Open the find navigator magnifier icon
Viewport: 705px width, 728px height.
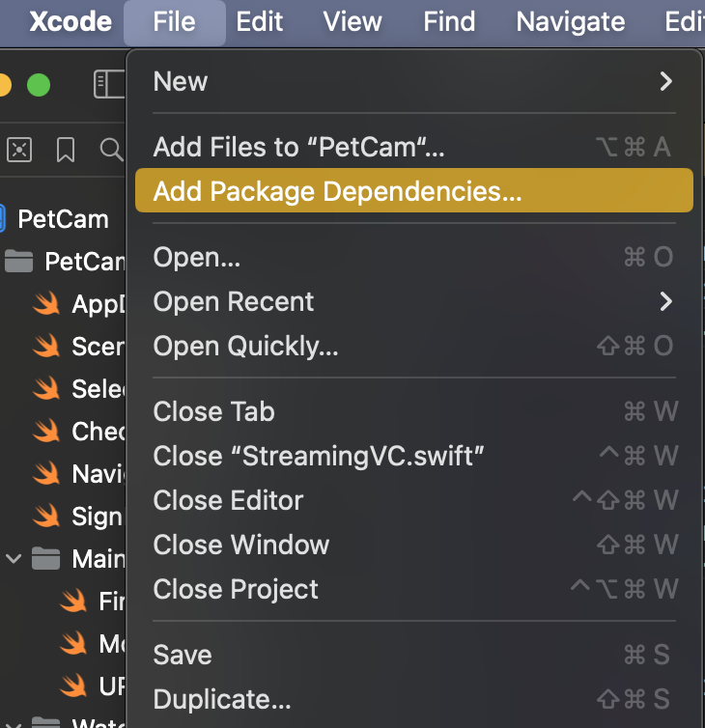coord(111,149)
